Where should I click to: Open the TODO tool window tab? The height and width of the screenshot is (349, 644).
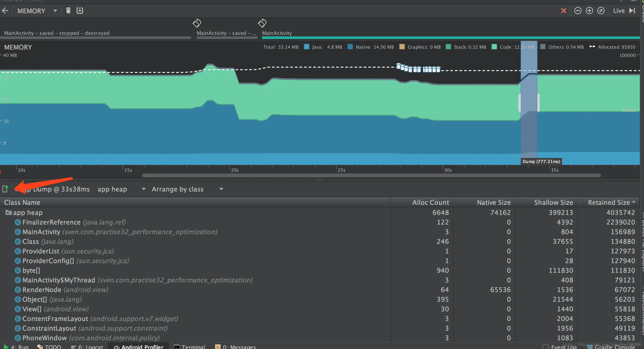[49, 346]
